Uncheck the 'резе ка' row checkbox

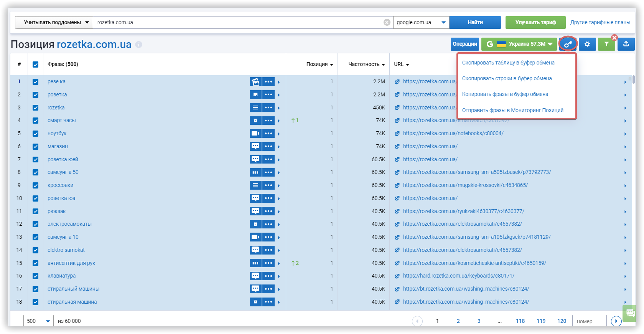pyautogui.click(x=35, y=82)
